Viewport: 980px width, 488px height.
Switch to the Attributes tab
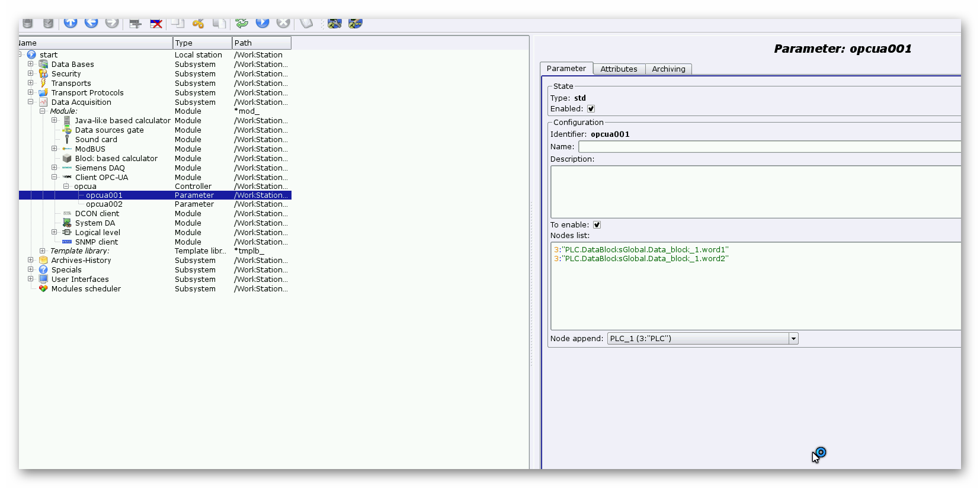(x=619, y=69)
